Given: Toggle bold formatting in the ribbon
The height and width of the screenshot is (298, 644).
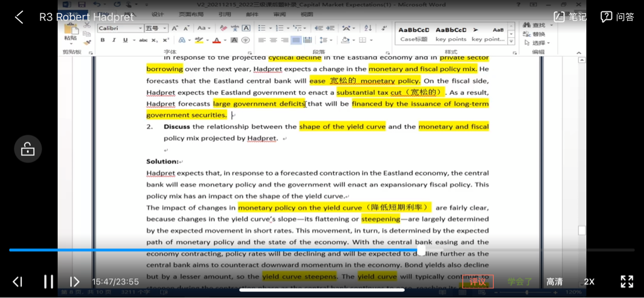Looking at the screenshot, I should [x=103, y=40].
